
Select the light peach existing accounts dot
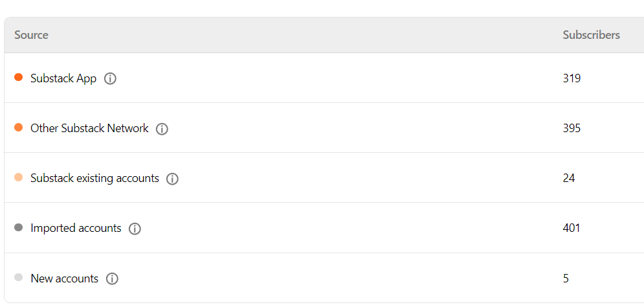tap(18, 177)
